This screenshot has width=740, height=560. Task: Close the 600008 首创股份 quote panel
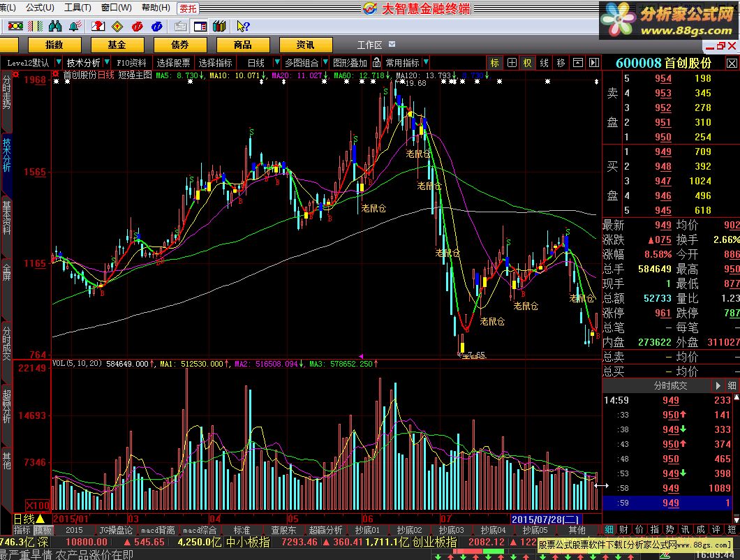pos(732,64)
